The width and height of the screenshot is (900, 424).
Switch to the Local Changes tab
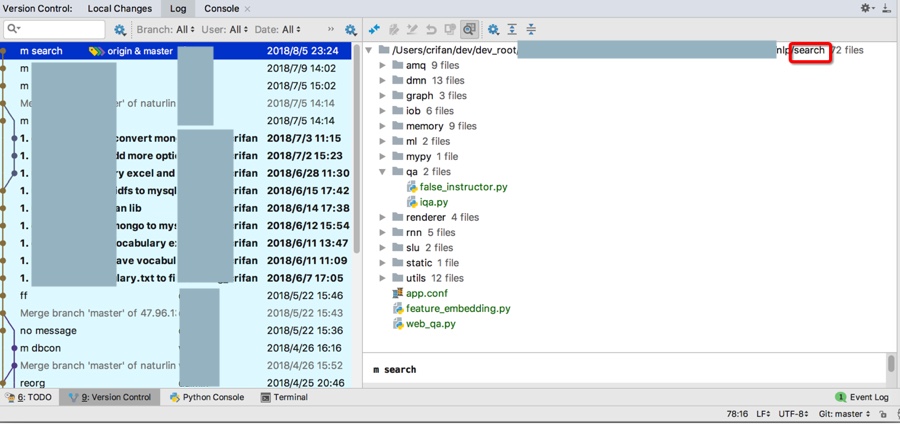(119, 9)
